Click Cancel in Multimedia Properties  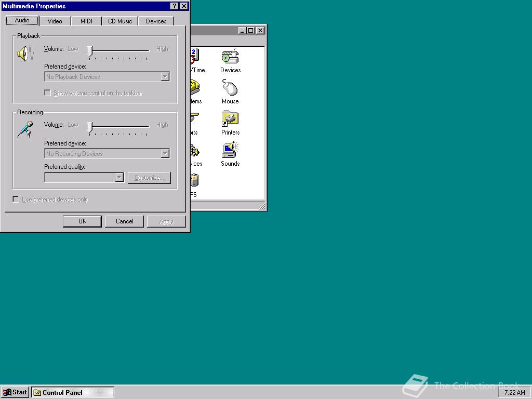click(x=125, y=221)
